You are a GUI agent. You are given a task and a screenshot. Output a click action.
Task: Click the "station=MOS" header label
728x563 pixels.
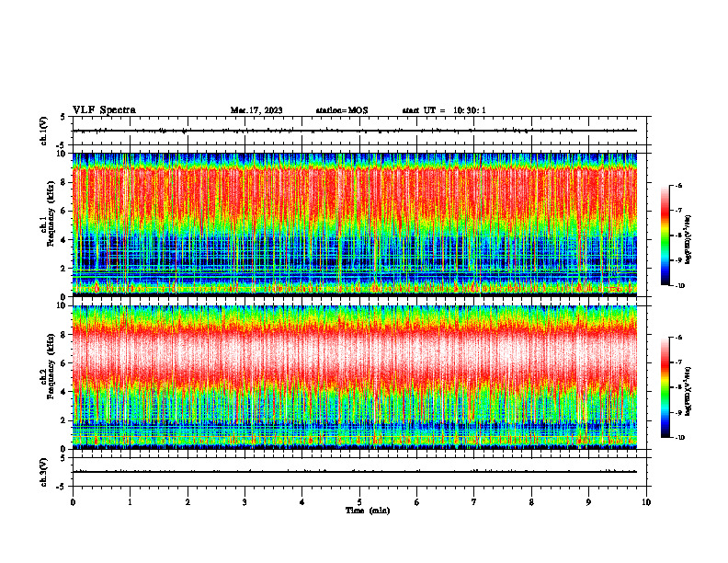(342, 110)
